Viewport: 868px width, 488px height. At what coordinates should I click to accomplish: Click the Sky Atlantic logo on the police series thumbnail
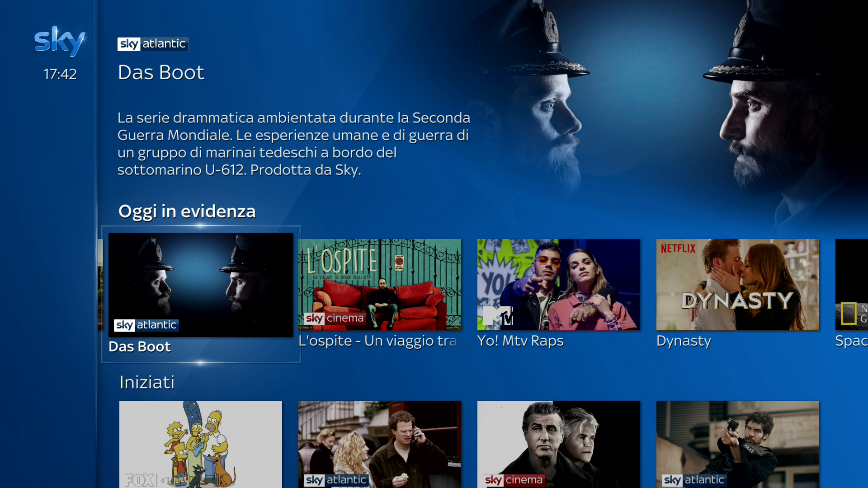(694, 480)
